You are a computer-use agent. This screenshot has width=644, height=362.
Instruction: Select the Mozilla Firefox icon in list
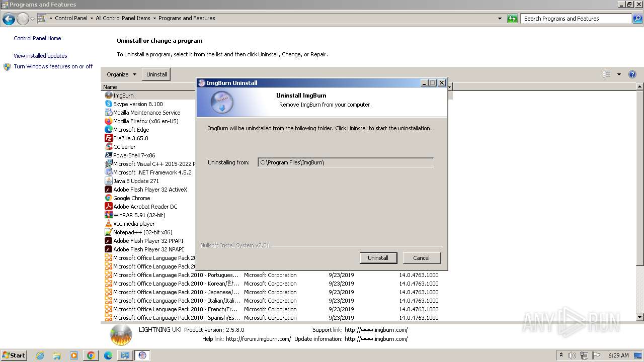click(108, 121)
